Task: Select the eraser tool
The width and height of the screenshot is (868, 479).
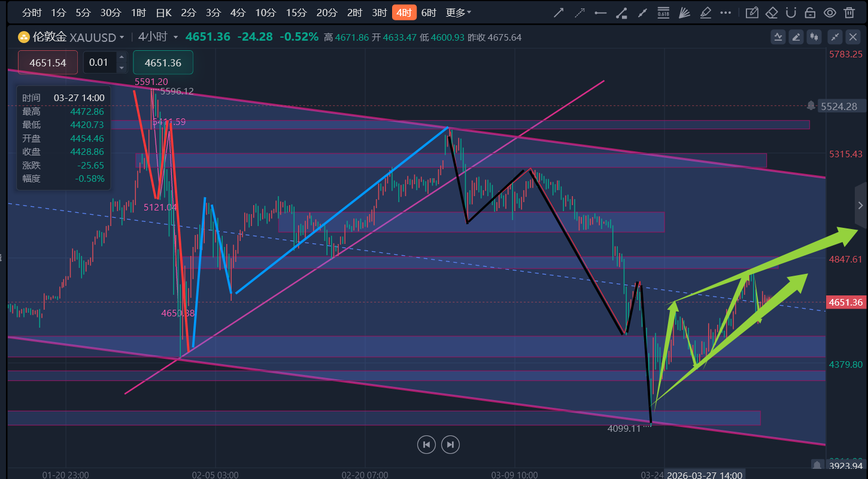Action: pyautogui.click(x=772, y=13)
